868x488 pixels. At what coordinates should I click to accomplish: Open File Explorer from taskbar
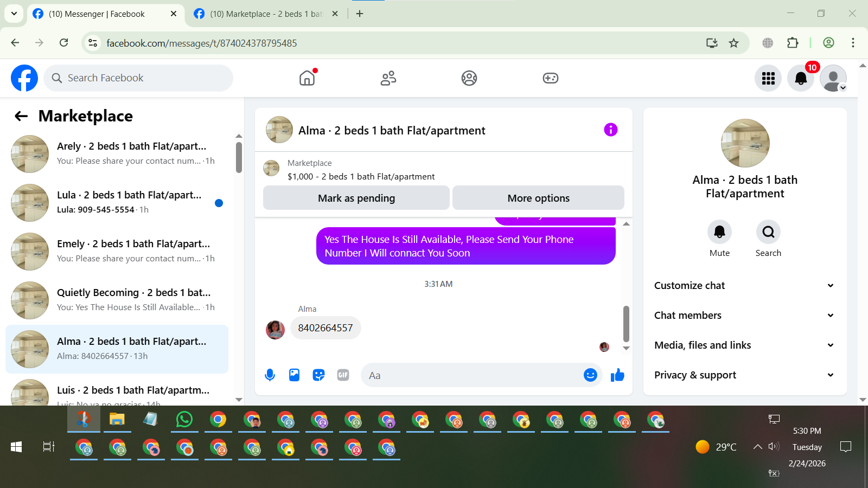tap(117, 419)
